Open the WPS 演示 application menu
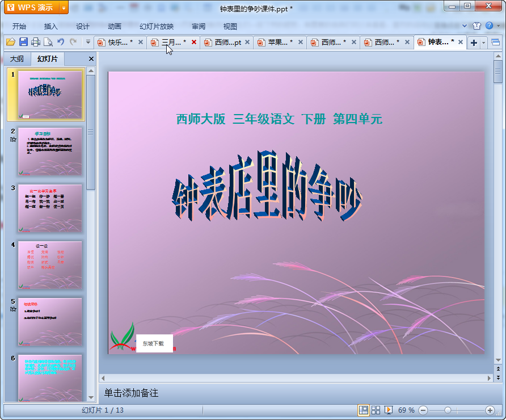Screen dimensions: 506x420 tap(32, 7)
